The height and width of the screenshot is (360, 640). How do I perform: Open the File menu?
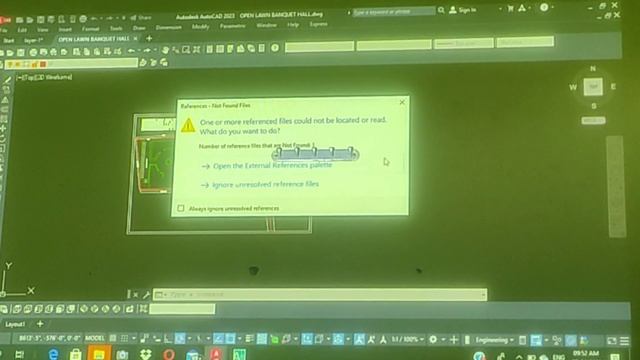click(x=4, y=30)
